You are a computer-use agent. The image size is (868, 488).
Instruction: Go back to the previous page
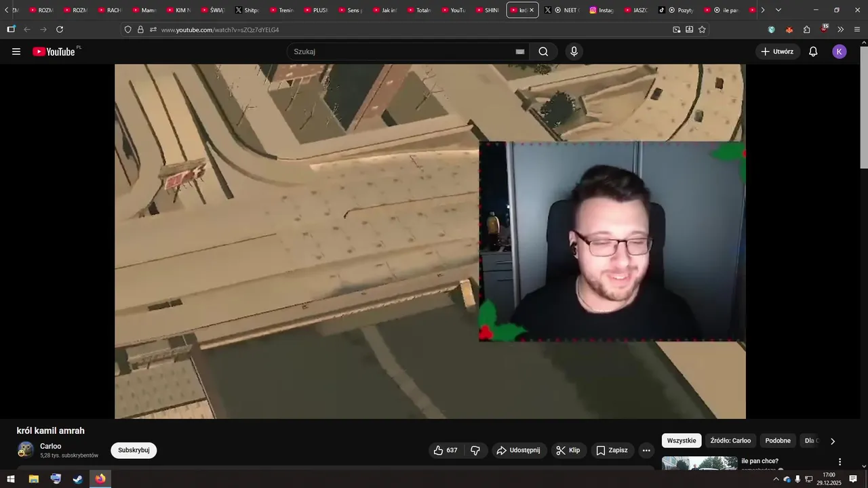pos(27,29)
